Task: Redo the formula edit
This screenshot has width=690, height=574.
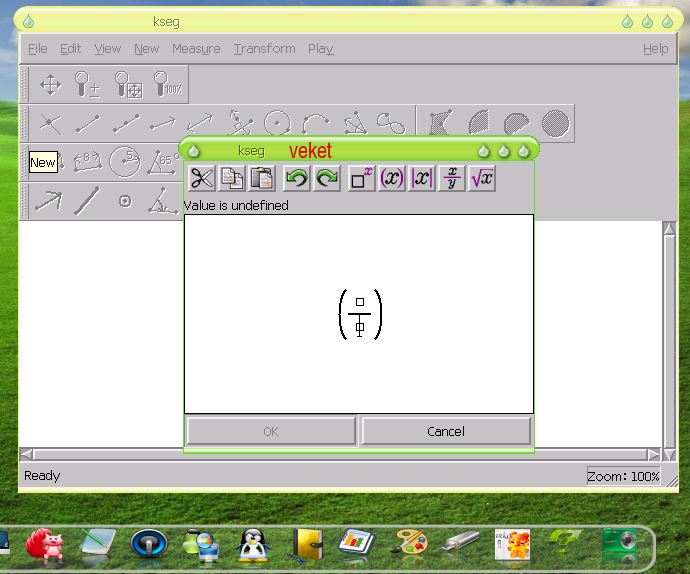Action: click(x=327, y=179)
